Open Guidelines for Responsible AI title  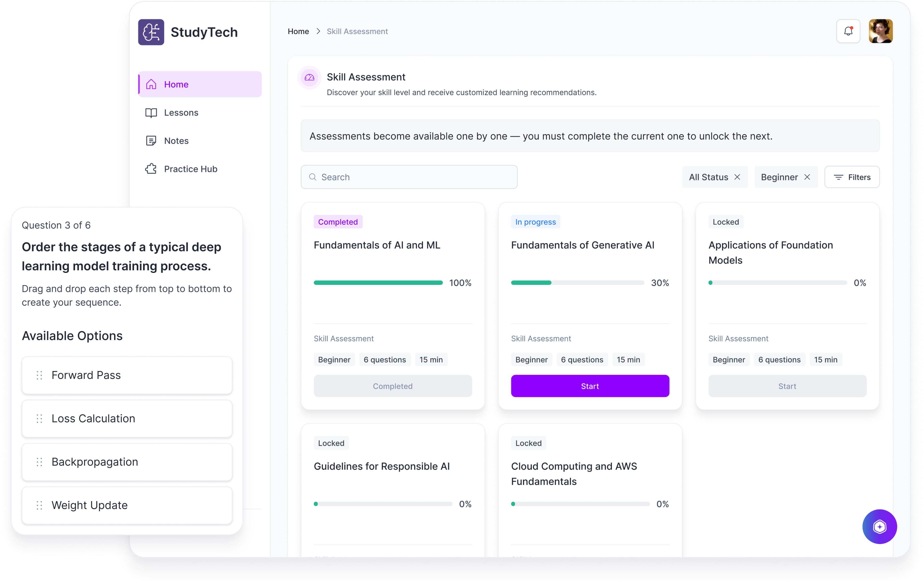coord(381,466)
